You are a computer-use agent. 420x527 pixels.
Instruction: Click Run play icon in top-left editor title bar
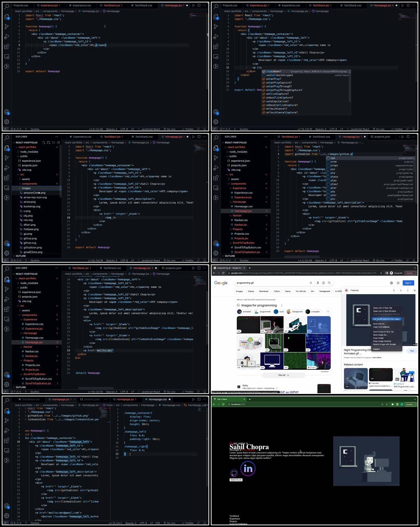coord(194,6)
